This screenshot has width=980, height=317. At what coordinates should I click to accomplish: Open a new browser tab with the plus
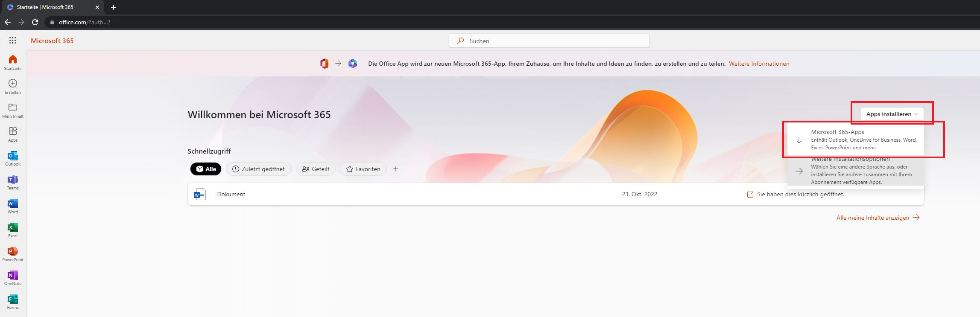[x=114, y=7]
